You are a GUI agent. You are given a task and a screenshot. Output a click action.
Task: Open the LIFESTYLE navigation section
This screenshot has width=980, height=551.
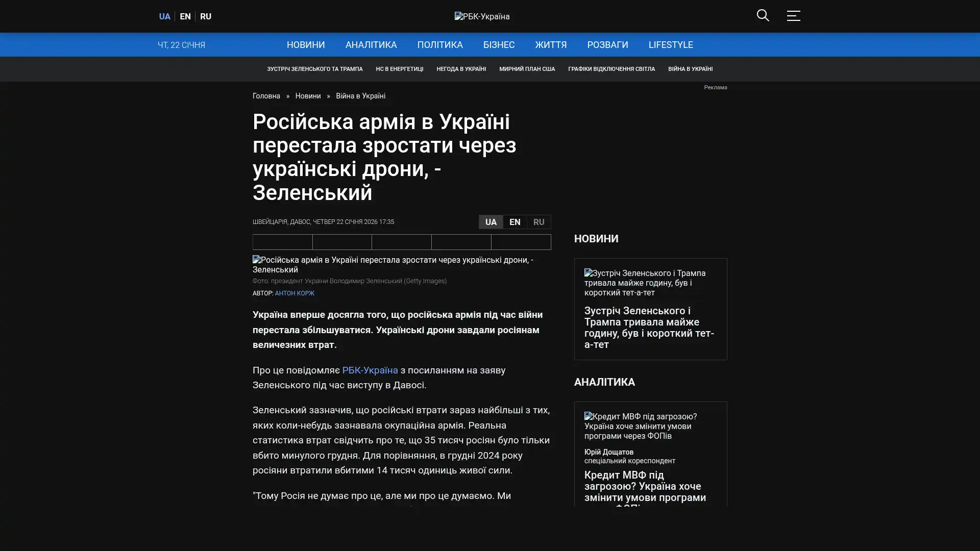pyautogui.click(x=671, y=45)
